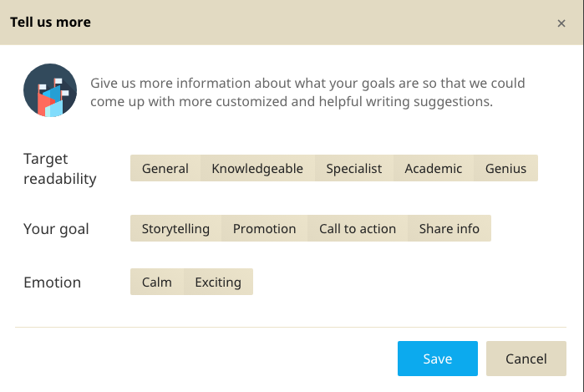Click the Tell us more title

(x=50, y=23)
